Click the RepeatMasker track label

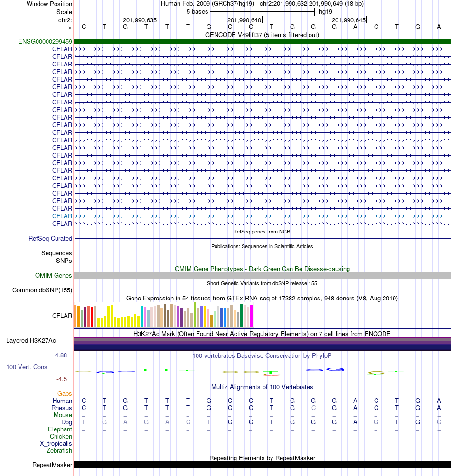pos(52,465)
